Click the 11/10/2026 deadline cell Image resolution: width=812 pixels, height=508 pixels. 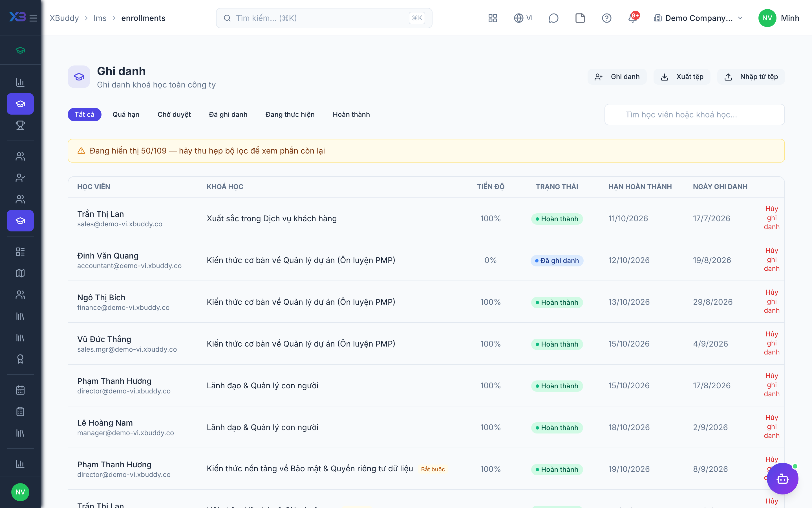pos(628,218)
